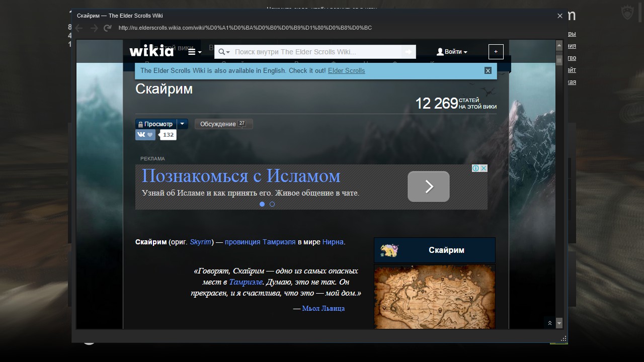Click the Wikia logo

pyautogui.click(x=151, y=51)
